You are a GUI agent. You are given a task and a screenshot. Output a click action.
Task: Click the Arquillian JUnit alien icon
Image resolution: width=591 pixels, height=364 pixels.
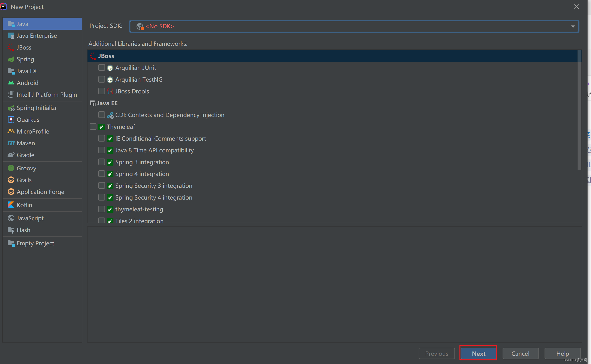point(110,68)
